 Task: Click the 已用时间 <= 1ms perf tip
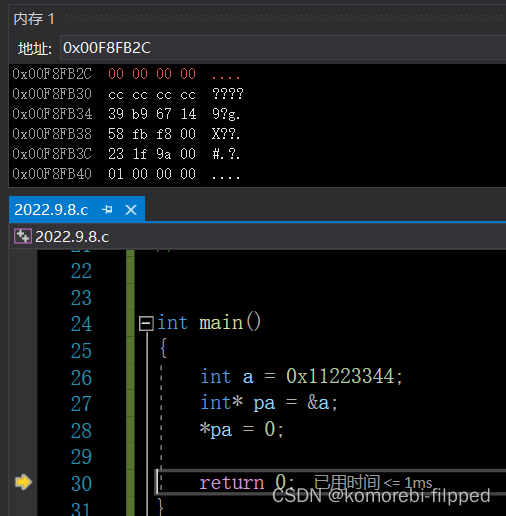[x=373, y=482]
